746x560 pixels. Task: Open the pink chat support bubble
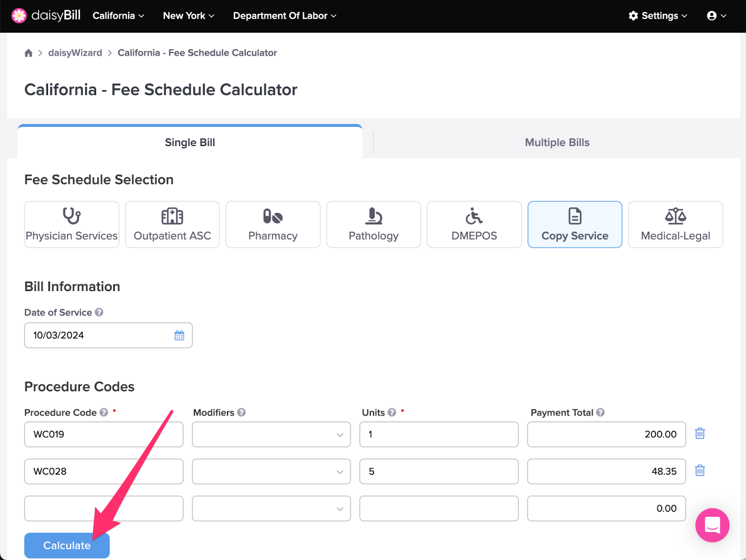712,525
